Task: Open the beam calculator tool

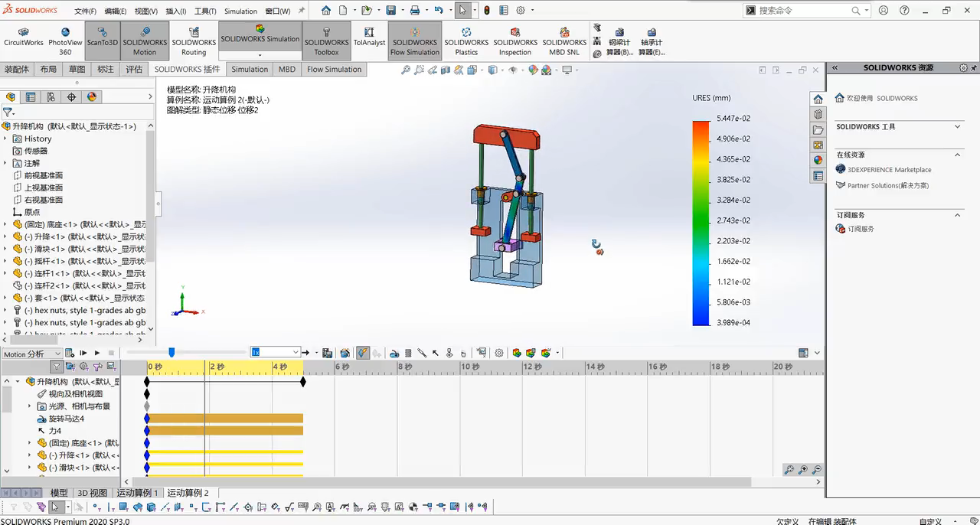Action: tap(619, 42)
